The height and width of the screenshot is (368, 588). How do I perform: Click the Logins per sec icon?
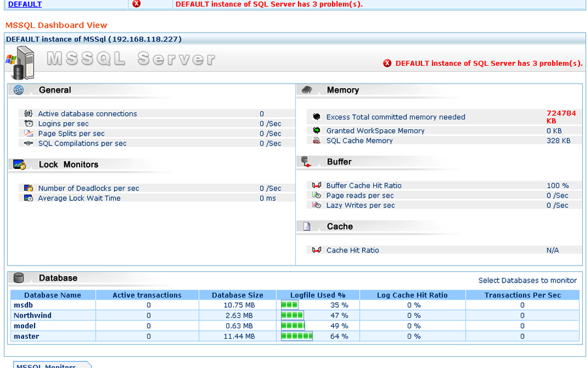click(29, 123)
